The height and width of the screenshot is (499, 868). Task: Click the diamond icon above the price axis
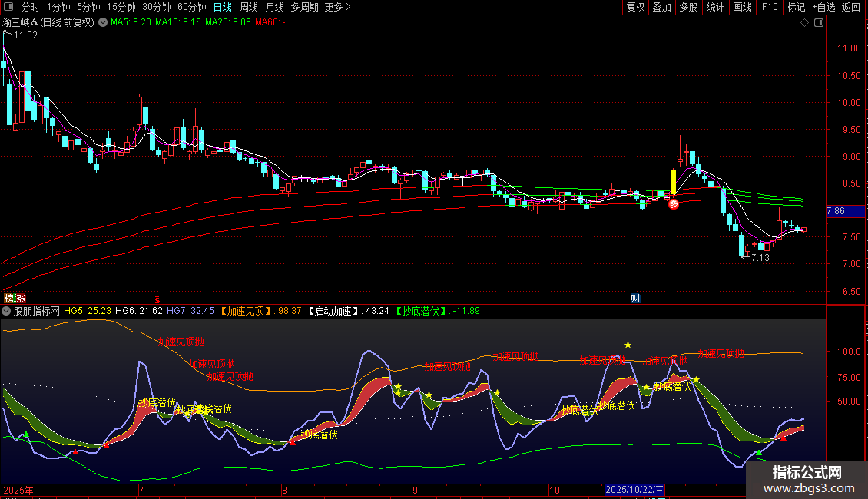pyautogui.click(x=804, y=23)
